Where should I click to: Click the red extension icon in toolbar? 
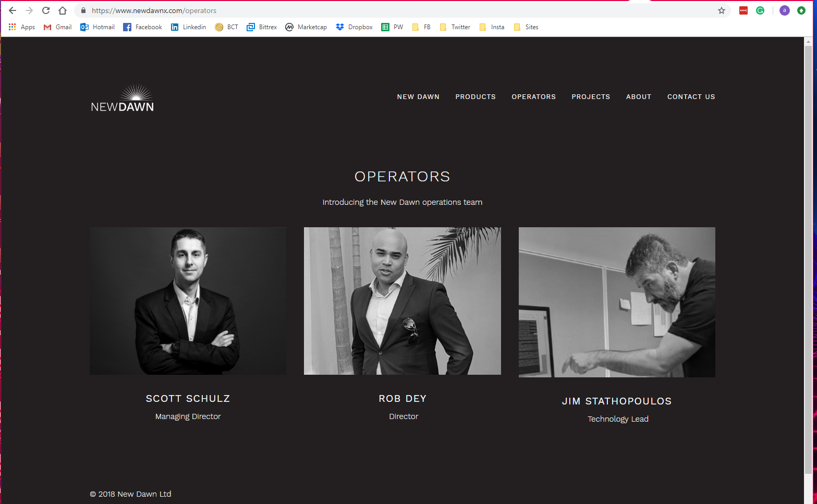point(743,10)
